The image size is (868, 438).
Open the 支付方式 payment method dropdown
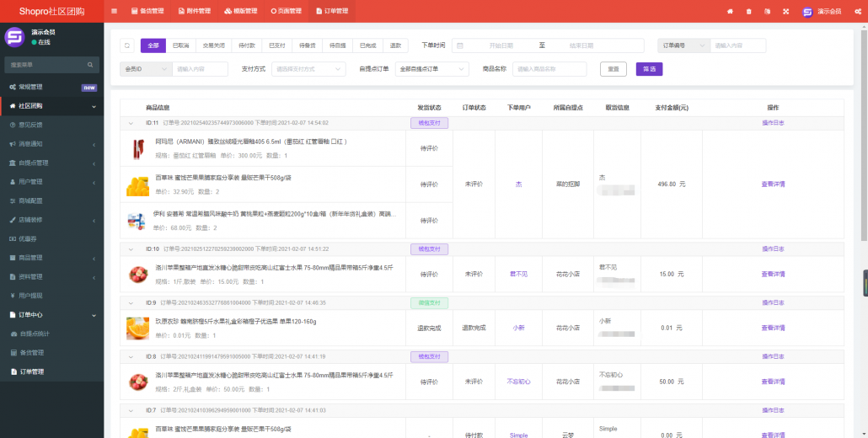pyautogui.click(x=308, y=69)
